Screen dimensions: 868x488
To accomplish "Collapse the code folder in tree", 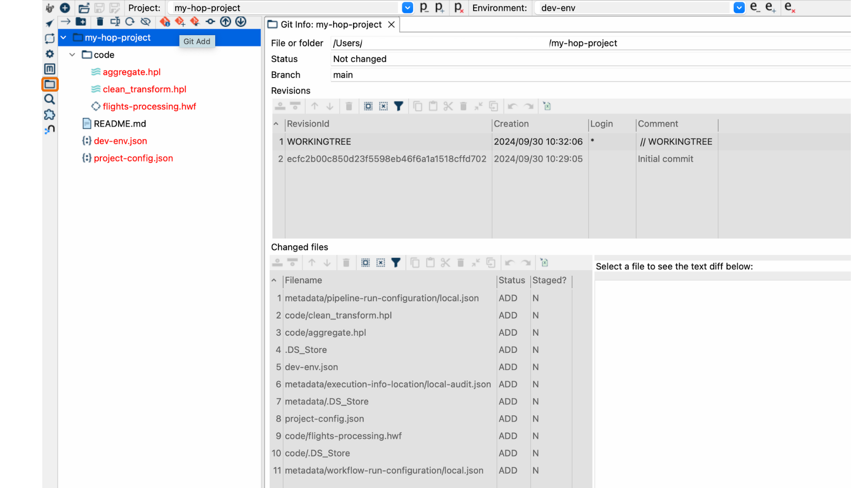I will (x=72, y=55).
